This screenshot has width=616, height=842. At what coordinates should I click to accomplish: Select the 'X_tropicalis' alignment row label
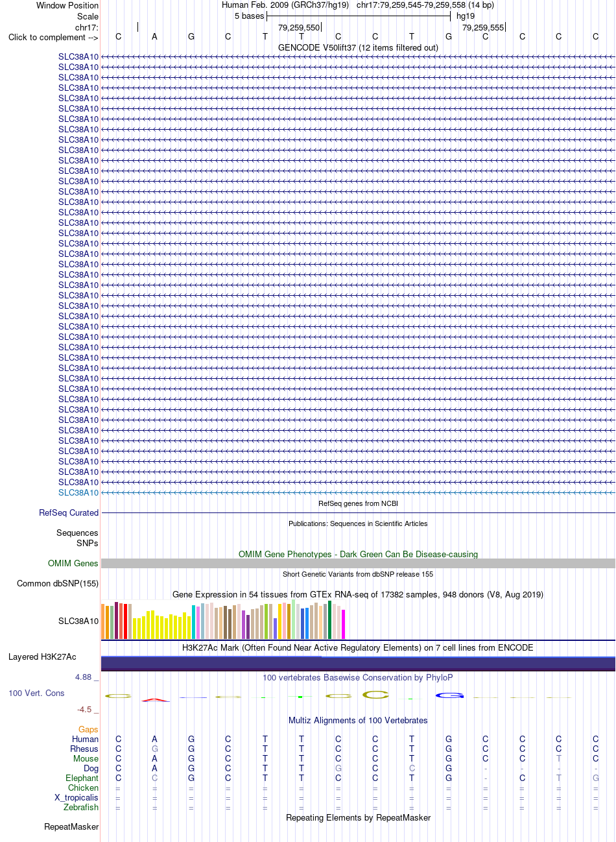tap(77, 797)
